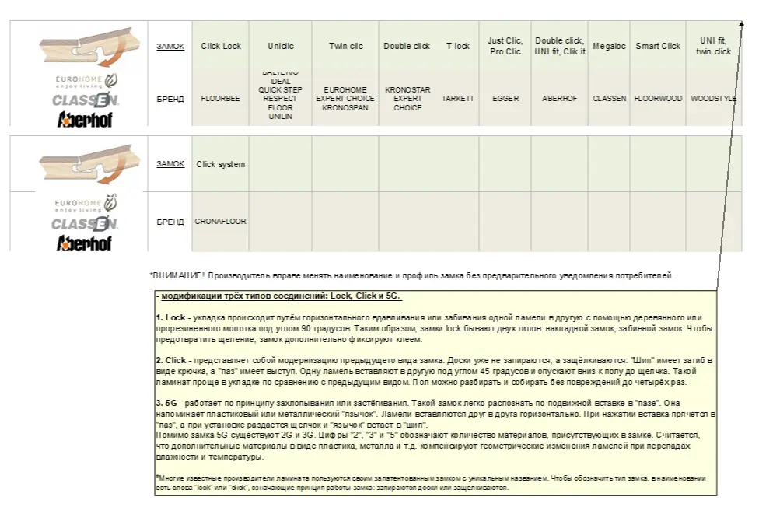
Task: Click the EUROHOME logo in the second table
Action: 86,205
